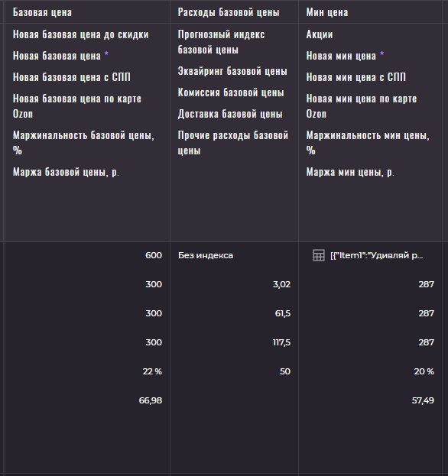The height and width of the screenshot is (476, 448).
Task: Click the Прогнозный индекс базовой цены label
Action: [221, 42]
